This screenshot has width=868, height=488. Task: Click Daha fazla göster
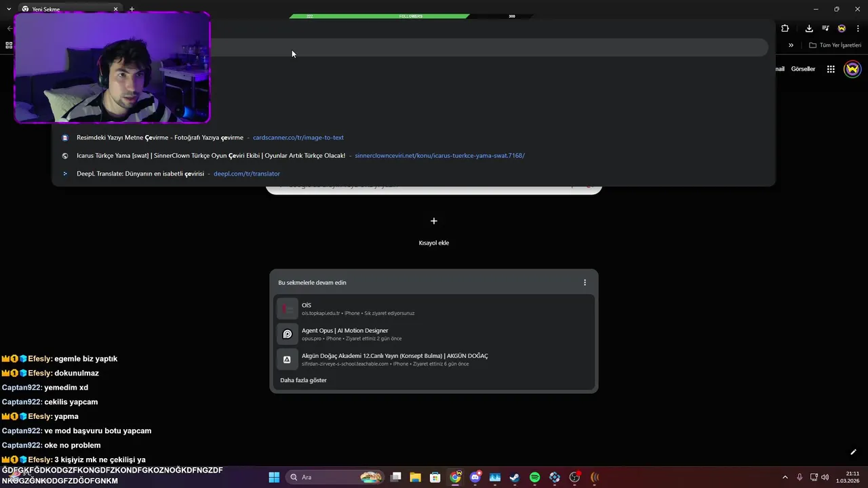303,380
